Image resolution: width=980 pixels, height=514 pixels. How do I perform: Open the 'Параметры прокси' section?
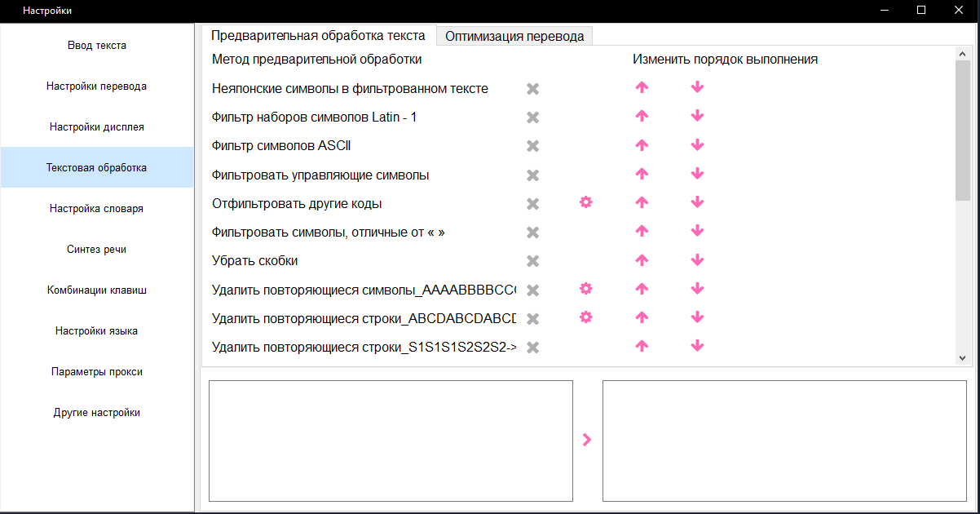pos(97,372)
